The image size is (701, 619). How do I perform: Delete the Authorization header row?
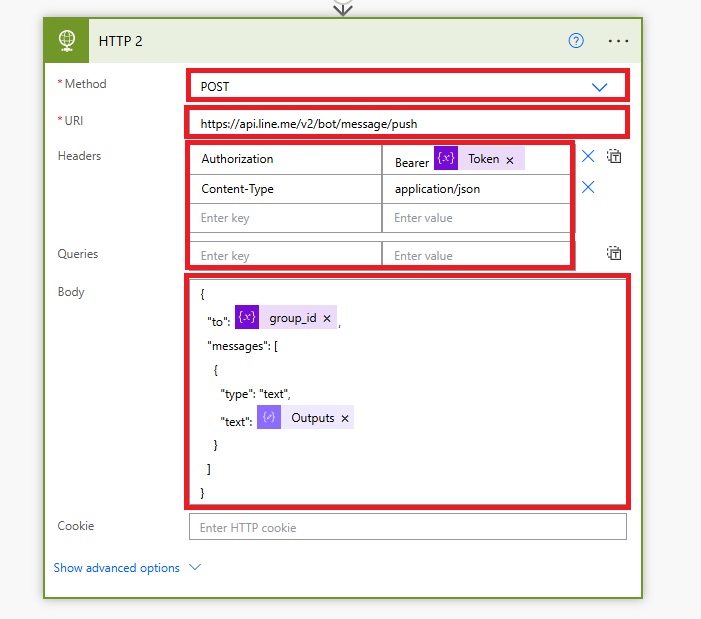coord(588,156)
